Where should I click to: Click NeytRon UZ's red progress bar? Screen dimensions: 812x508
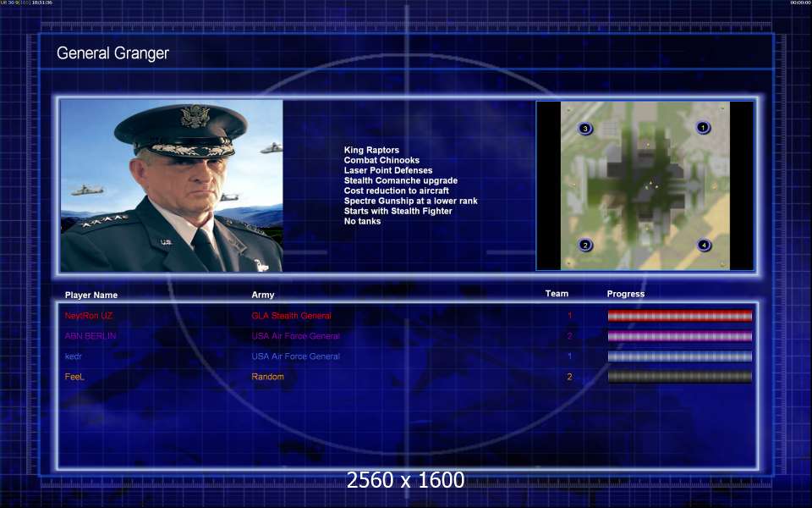(x=679, y=316)
